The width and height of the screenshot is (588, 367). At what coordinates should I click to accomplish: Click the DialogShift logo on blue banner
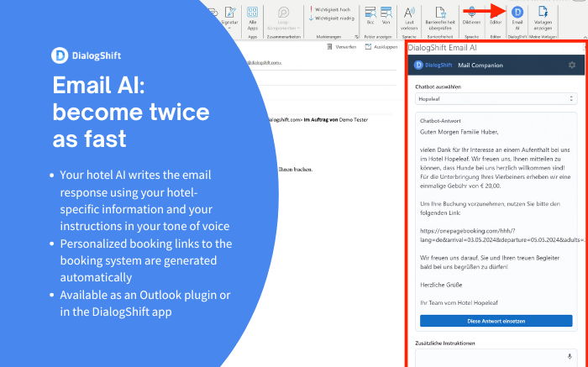[x=86, y=55]
